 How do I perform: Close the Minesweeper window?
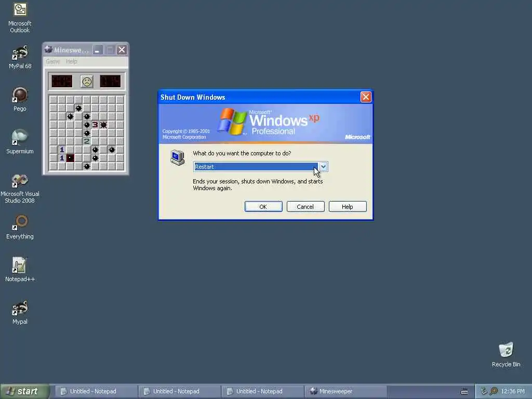pos(122,50)
